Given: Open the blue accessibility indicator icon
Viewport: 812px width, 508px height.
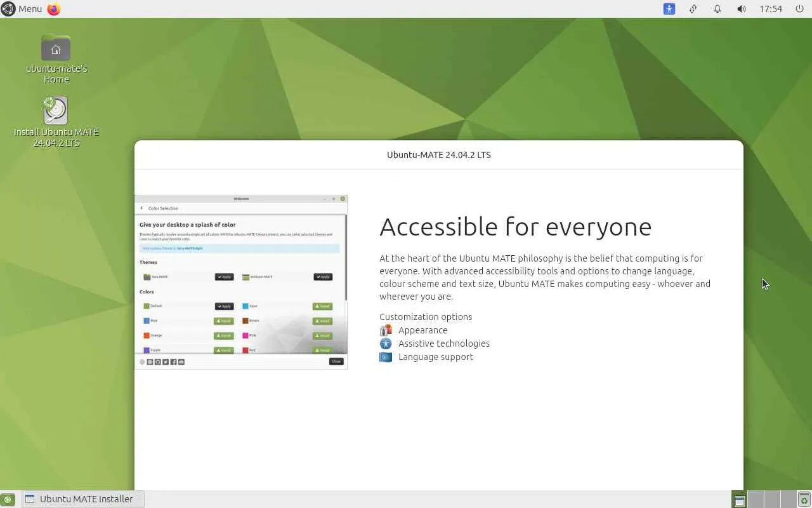Looking at the screenshot, I should tap(669, 9).
